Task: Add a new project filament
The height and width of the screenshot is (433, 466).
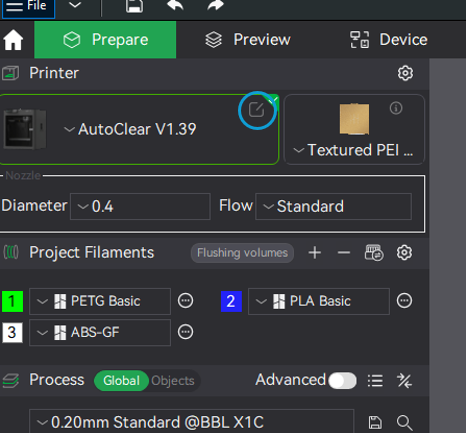Action: click(315, 253)
